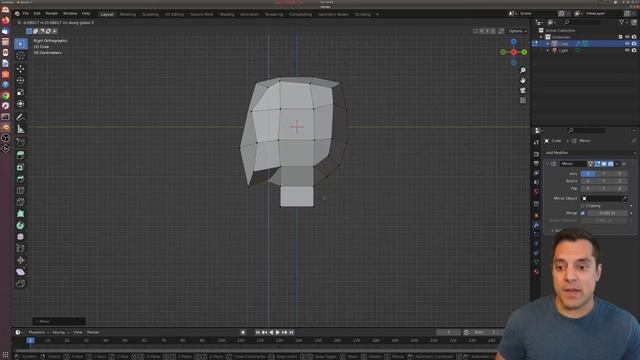The image size is (640, 360).
Task: Toggle Mirror modifier Axis X
Action: point(588,174)
